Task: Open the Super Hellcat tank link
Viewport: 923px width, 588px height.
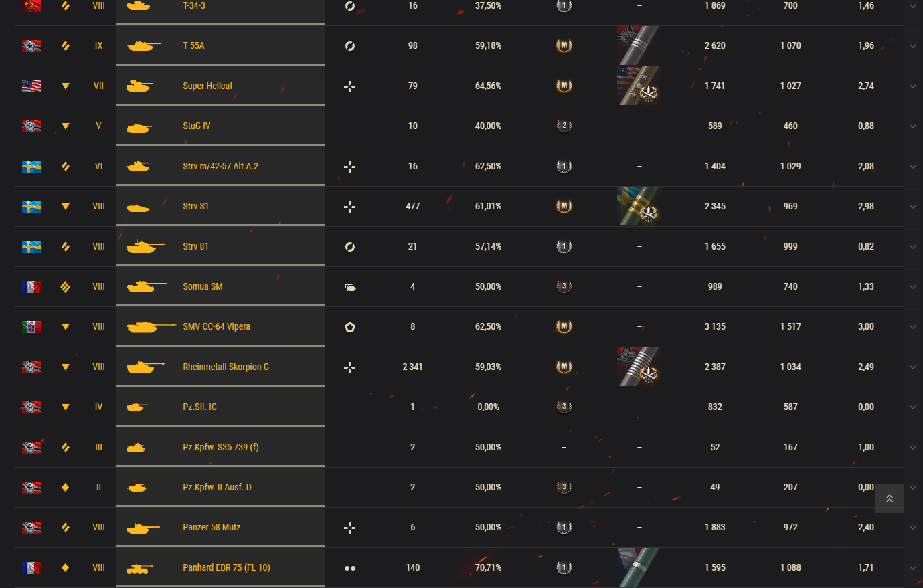Action: 207,86
